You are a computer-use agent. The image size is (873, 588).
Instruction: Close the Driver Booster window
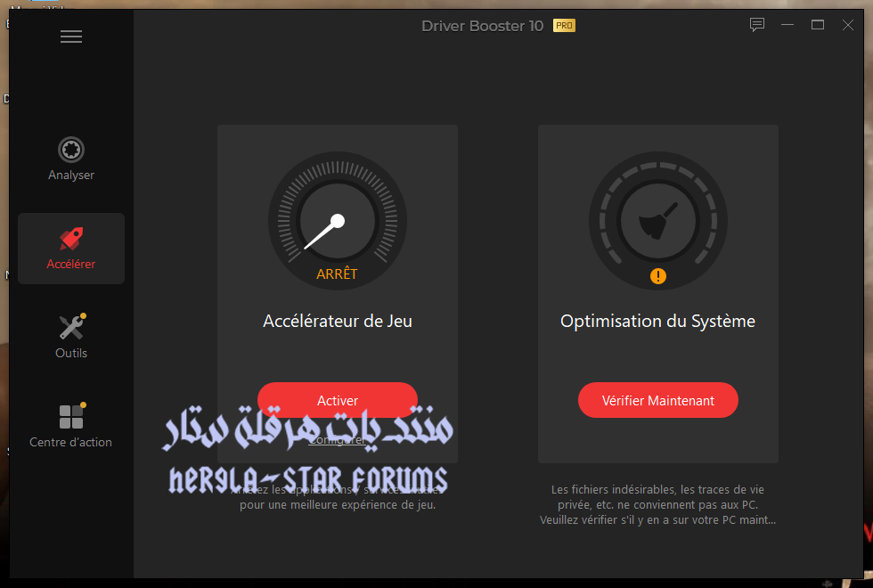click(x=848, y=25)
